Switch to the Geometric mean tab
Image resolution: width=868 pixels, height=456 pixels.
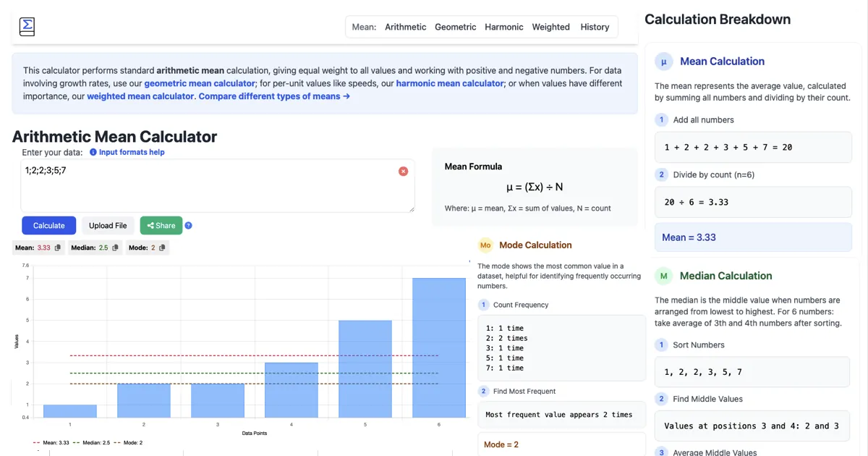tap(455, 27)
